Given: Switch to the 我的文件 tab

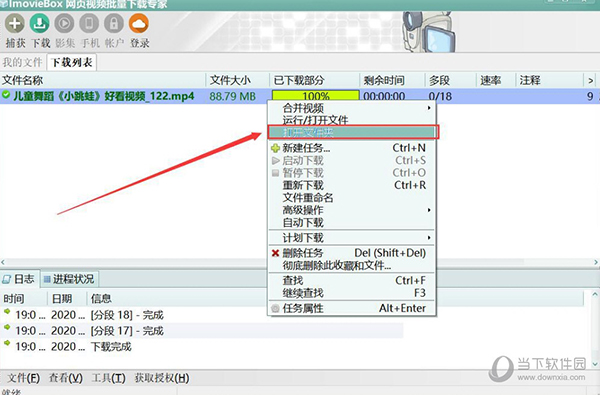Looking at the screenshot, I should point(23,62).
